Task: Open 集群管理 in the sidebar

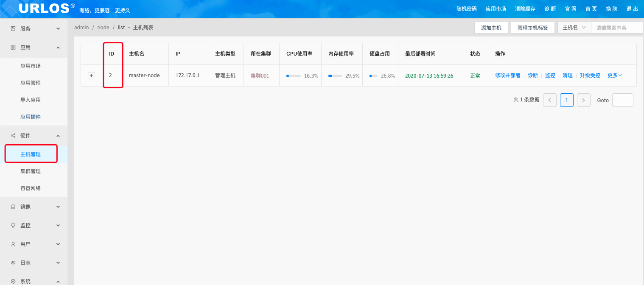Action: [x=31, y=171]
